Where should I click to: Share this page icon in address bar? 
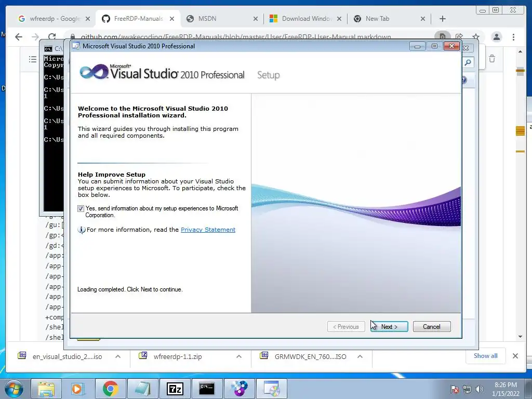(x=459, y=37)
